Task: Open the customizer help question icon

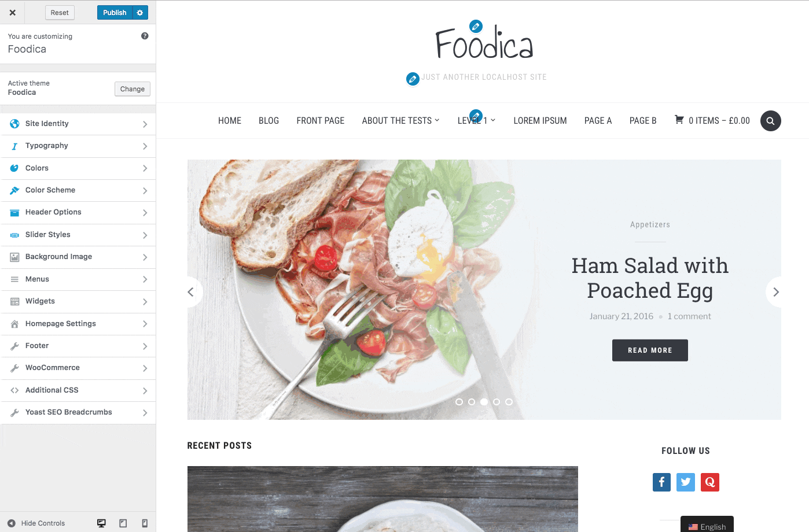Action: pos(145,36)
